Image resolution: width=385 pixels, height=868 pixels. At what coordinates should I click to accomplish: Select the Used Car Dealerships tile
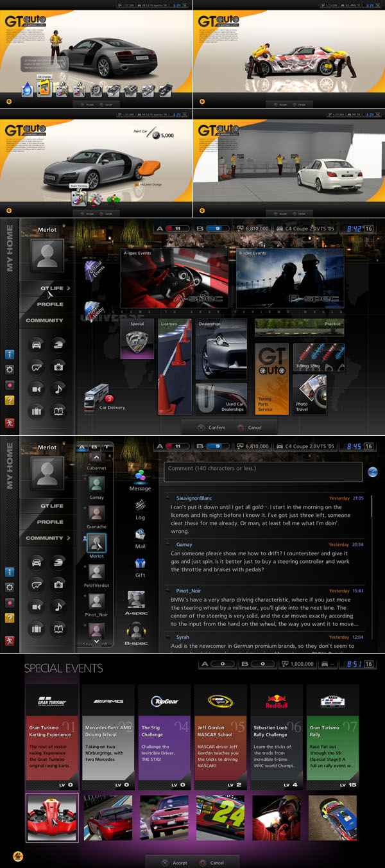tap(221, 399)
